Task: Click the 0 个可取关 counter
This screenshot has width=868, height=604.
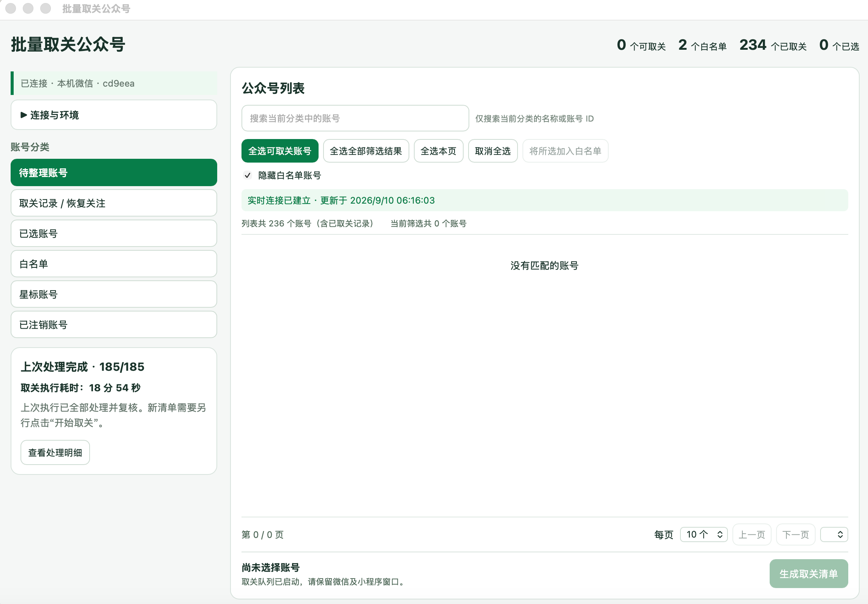Action: coord(641,45)
